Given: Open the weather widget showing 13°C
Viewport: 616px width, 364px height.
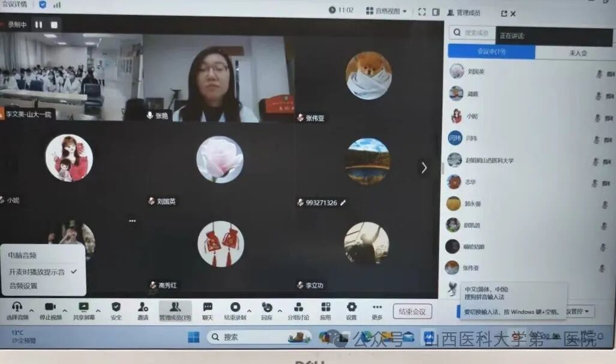Looking at the screenshot, I should pyautogui.click(x=23, y=336).
